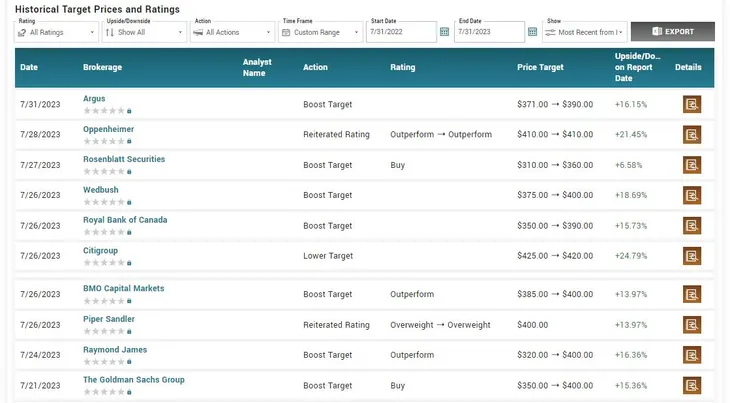The width and height of the screenshot is (730, 403).
Task: Sort by the Action column header
Action: (x=315, y=67)
